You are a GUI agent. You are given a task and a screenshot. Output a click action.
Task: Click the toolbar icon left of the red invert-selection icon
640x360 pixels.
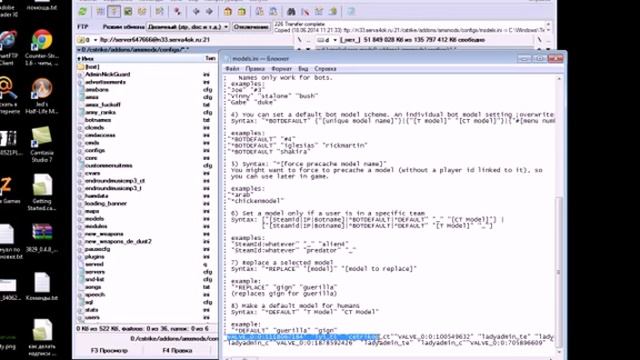[x=160, y=11]
